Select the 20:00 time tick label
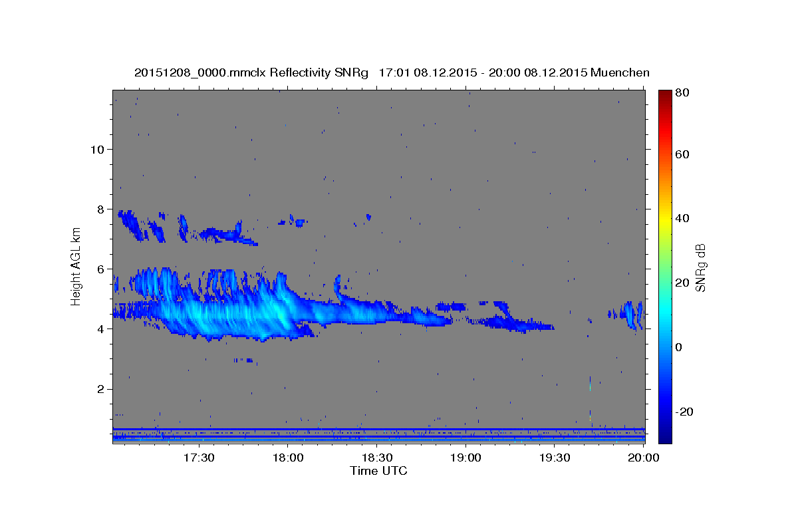Image resolution: width=798 pixels, height=532 pixels. [x=643, y=458]
